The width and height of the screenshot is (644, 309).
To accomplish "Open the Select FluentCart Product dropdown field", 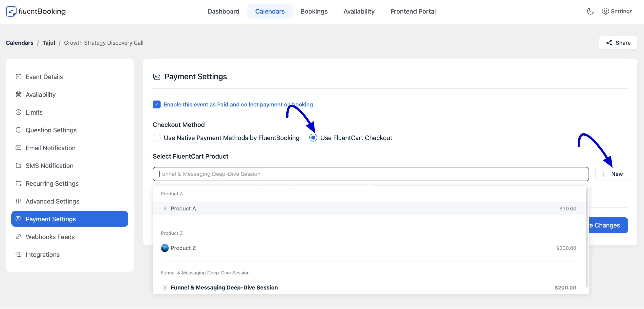I will pyautogui.click(x=371, y=174).
